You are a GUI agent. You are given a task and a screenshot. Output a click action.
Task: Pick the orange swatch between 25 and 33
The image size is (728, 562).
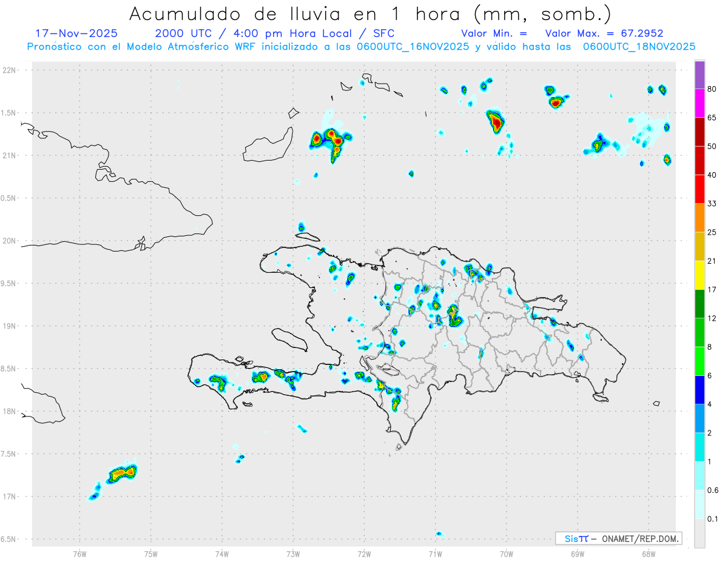coord(699,218)
